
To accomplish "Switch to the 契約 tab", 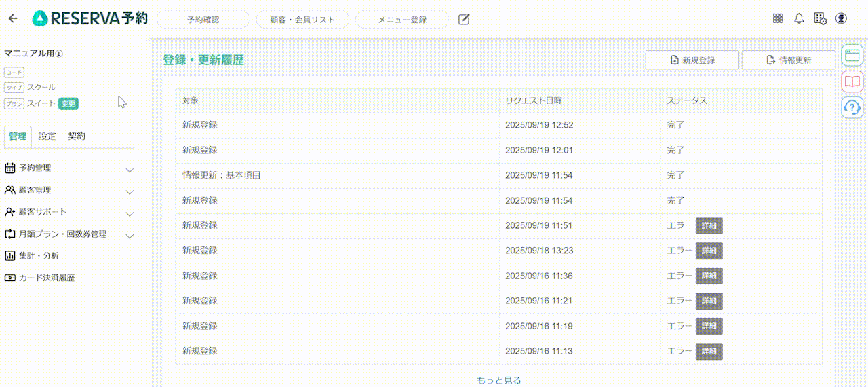I will (x=77, y=136).
